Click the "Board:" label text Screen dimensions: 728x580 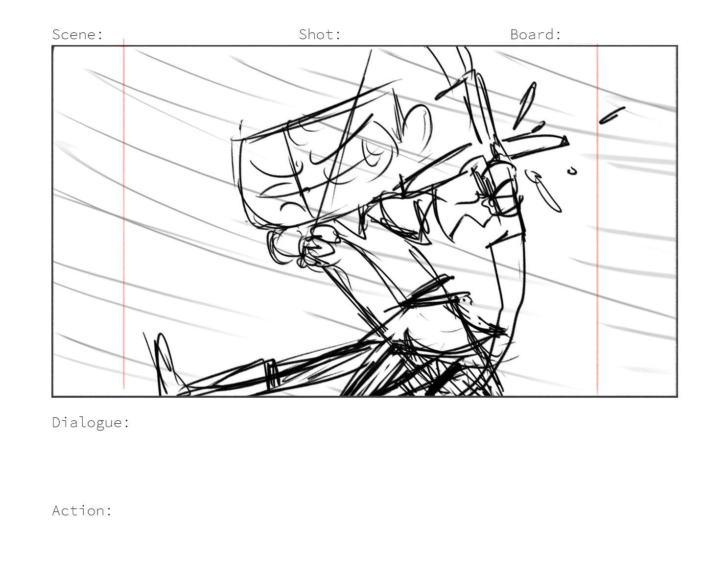[x=536, y=34]
